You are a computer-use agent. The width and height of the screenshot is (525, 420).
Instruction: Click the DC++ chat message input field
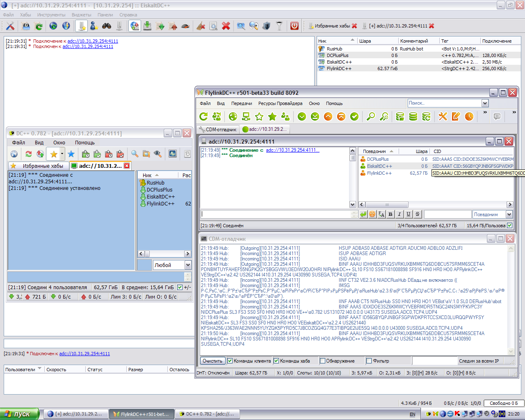click(96, 277)
